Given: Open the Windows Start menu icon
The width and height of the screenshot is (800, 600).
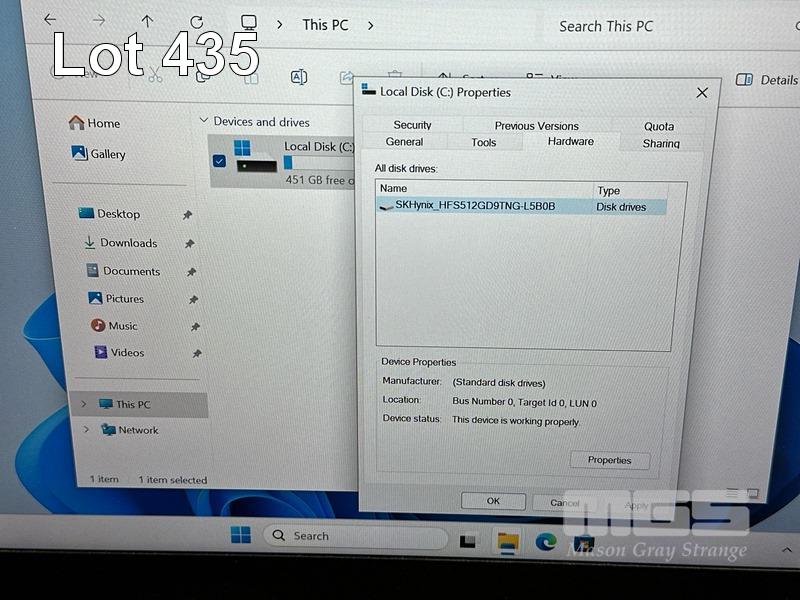Looking at the screenshot, I should (241, 535).
